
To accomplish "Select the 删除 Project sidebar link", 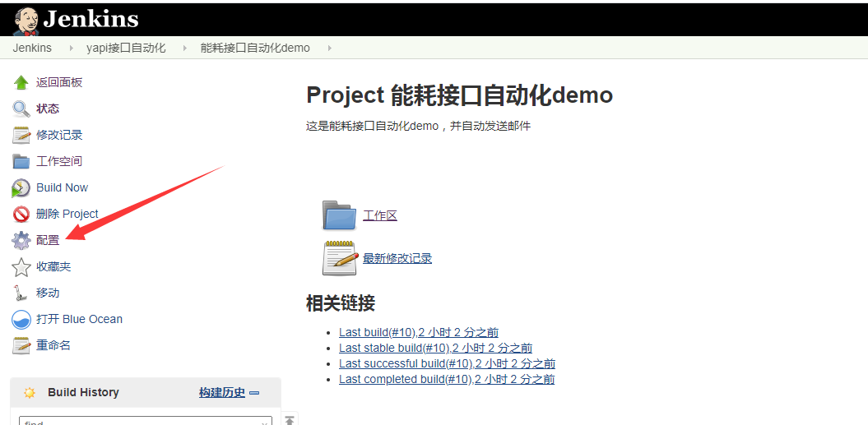I will pyautogui.click(x=67, y=214).
